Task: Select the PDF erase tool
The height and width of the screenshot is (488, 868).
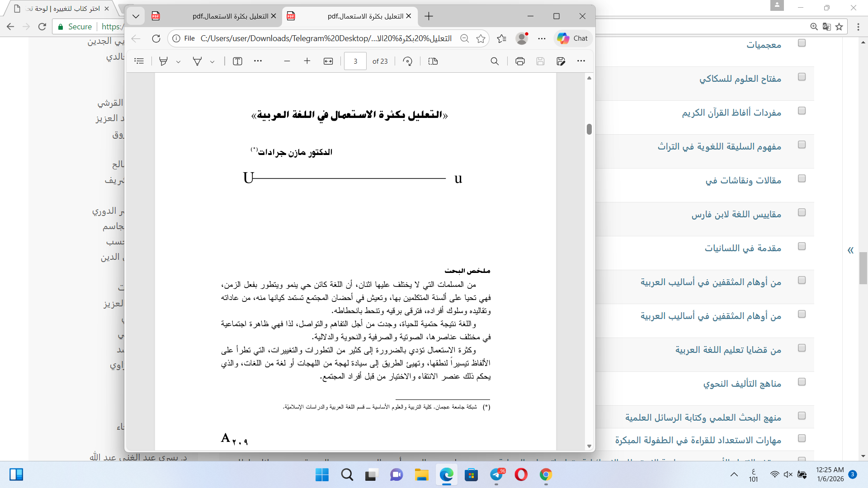Action: [x=198, y=61]
